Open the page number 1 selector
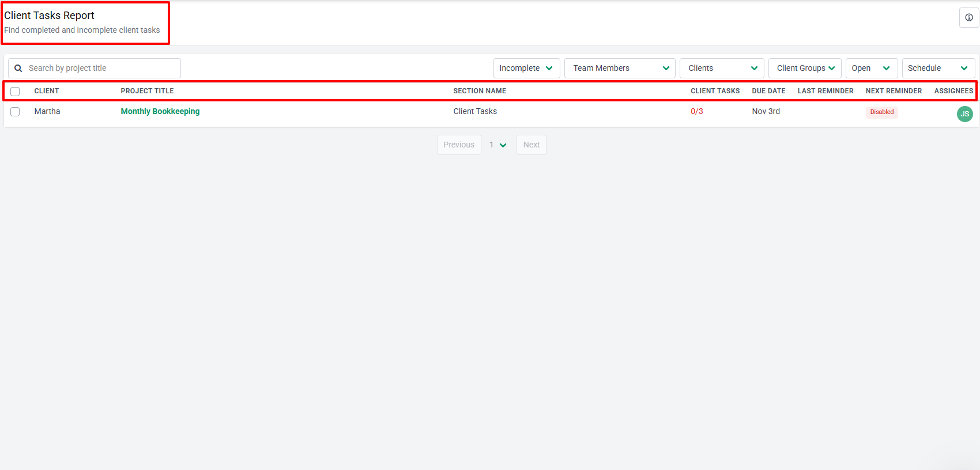Viewport: 980px width, 470px height. [498, 145]
